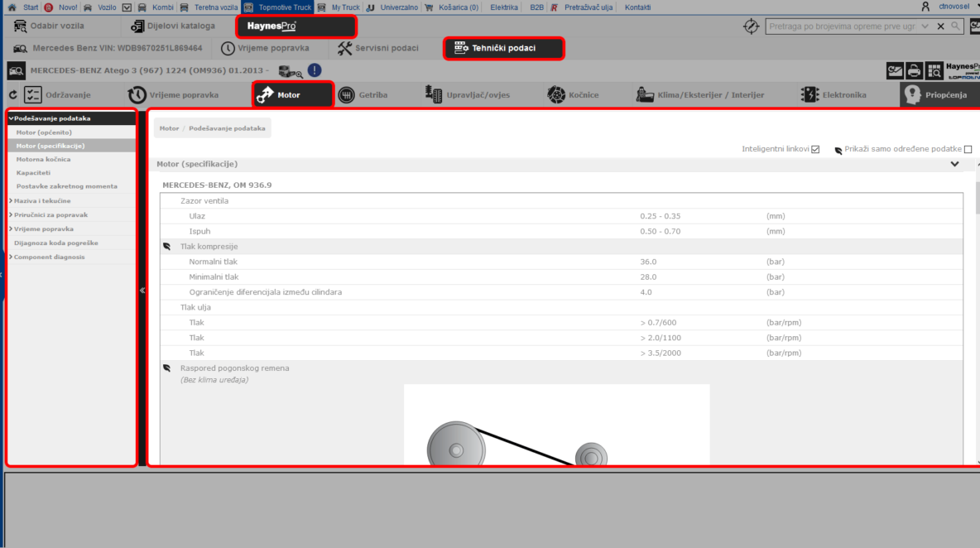Open Dijelovi kataloga parts catalog tab
This screenshot has width=980, height=548.
point(172,26)
